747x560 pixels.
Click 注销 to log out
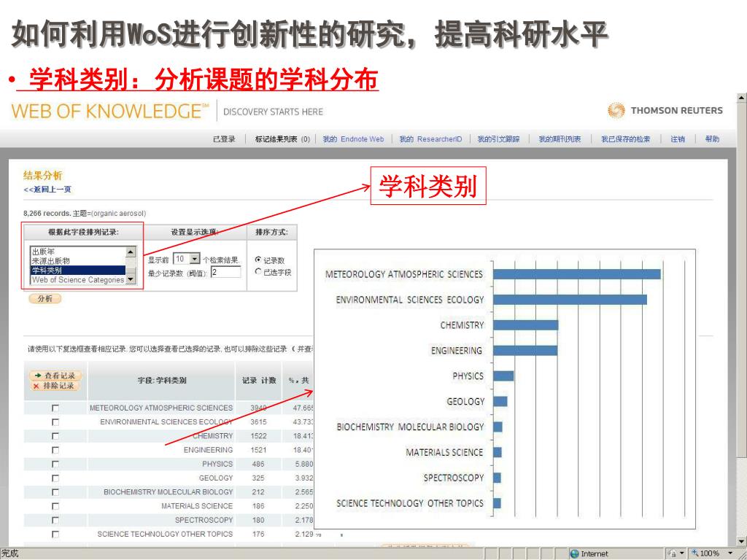(x=678, y=139)
